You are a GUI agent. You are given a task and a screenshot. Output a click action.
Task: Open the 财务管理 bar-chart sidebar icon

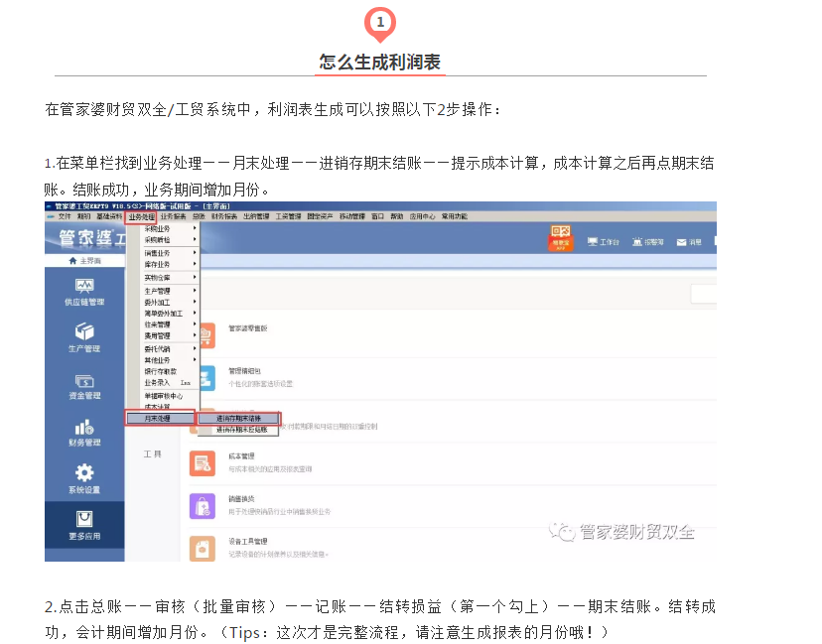84,427
